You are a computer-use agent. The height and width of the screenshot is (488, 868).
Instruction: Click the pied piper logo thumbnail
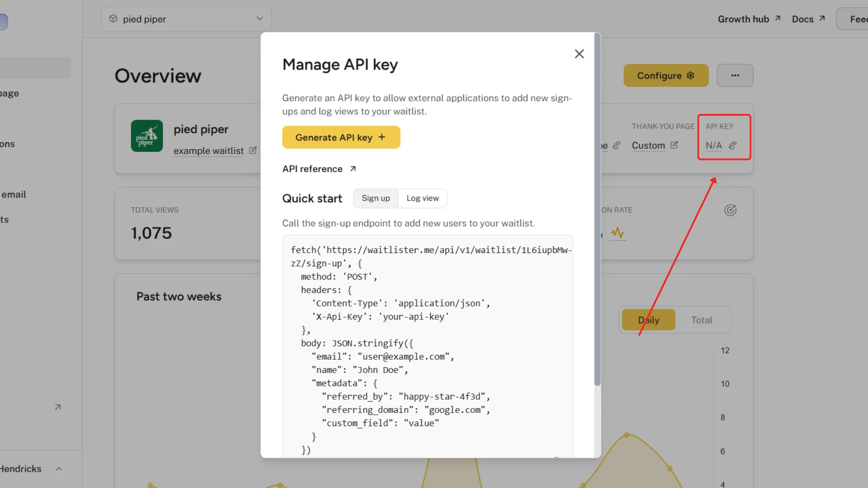(x=147, y=136)
